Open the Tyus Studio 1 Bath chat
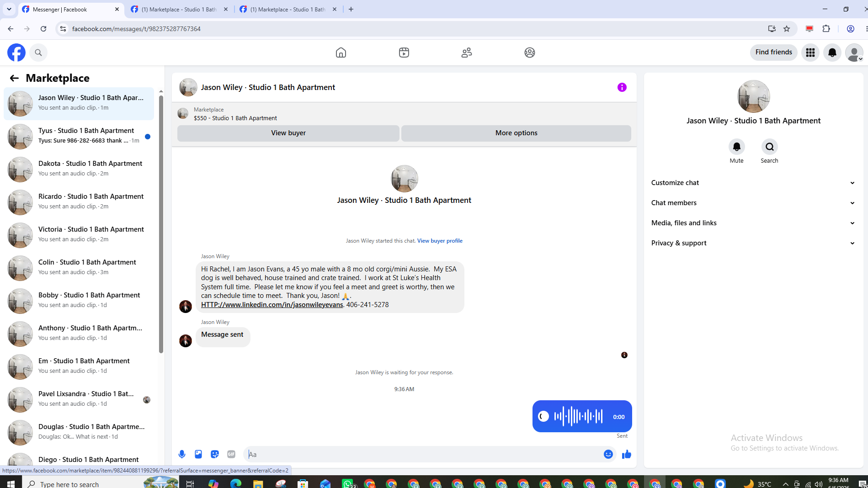Viewport: 868px width, 488px height. (x=79, y=136)
